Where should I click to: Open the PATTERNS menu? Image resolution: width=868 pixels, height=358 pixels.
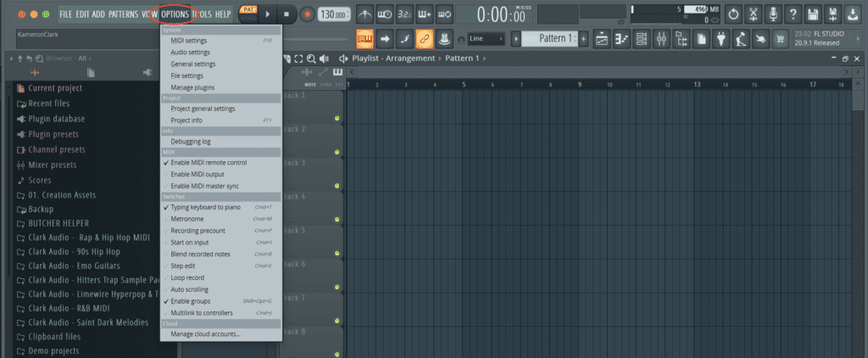124,14
